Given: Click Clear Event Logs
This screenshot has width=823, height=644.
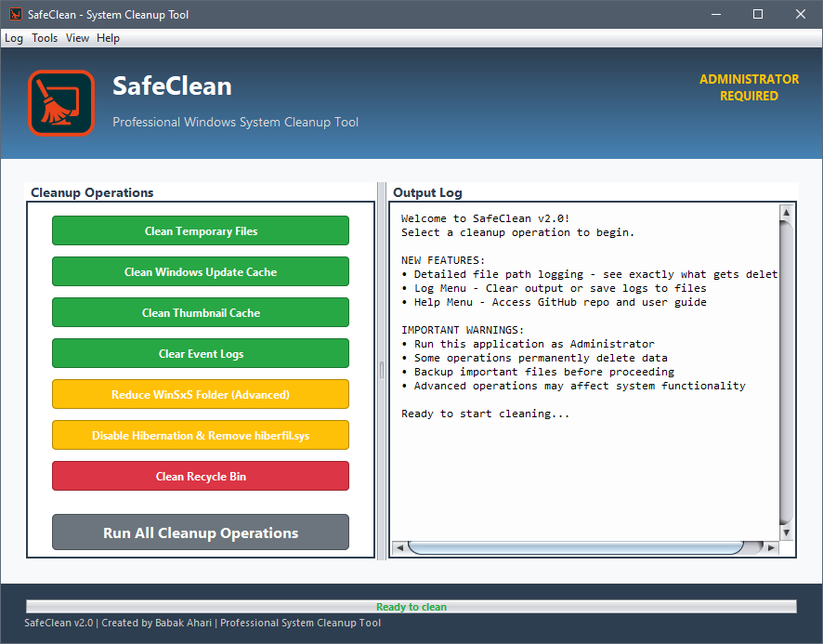Looking at the screenshot, I should coord(200,353).
